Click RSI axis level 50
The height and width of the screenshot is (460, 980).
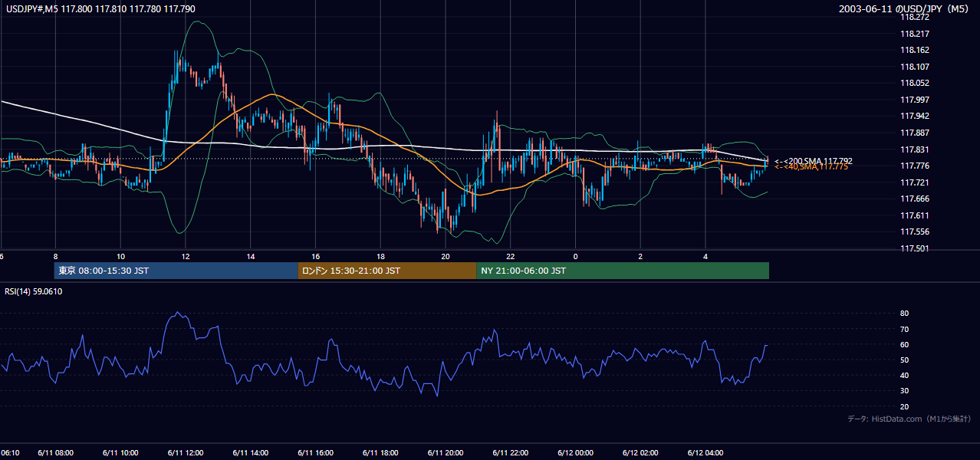904,360
